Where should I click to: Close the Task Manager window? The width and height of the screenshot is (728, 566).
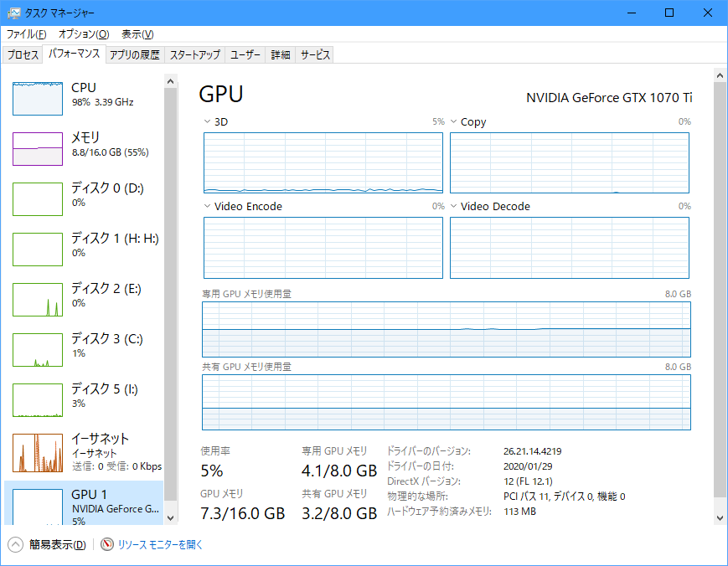pos(708,13)
